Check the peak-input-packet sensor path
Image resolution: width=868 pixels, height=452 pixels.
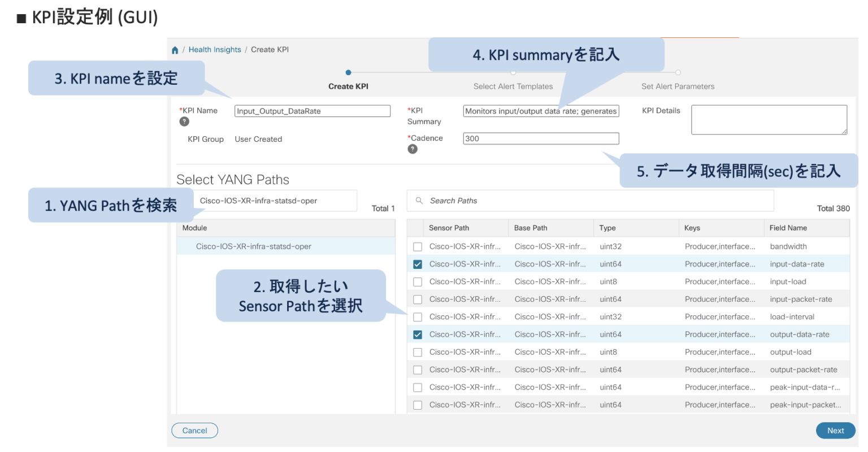pos(417,405)
